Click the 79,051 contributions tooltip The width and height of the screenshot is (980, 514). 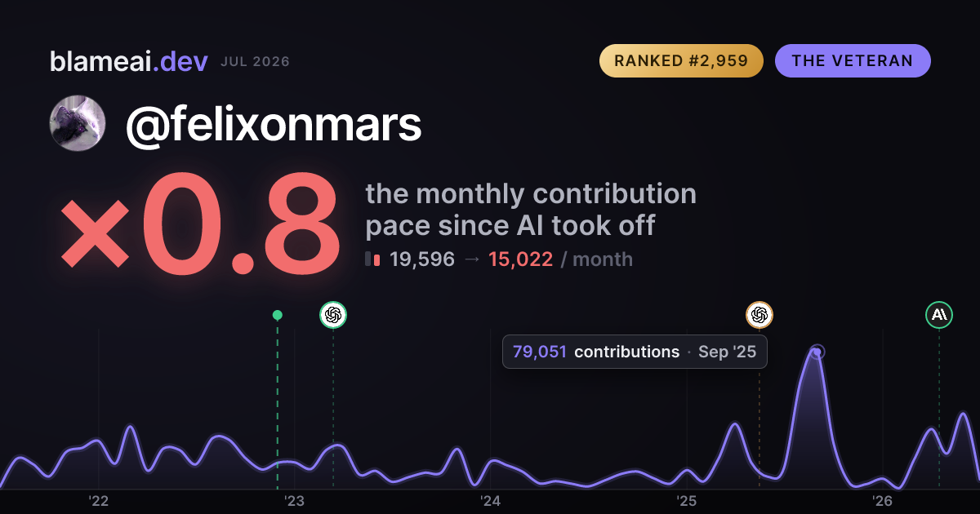635,352
